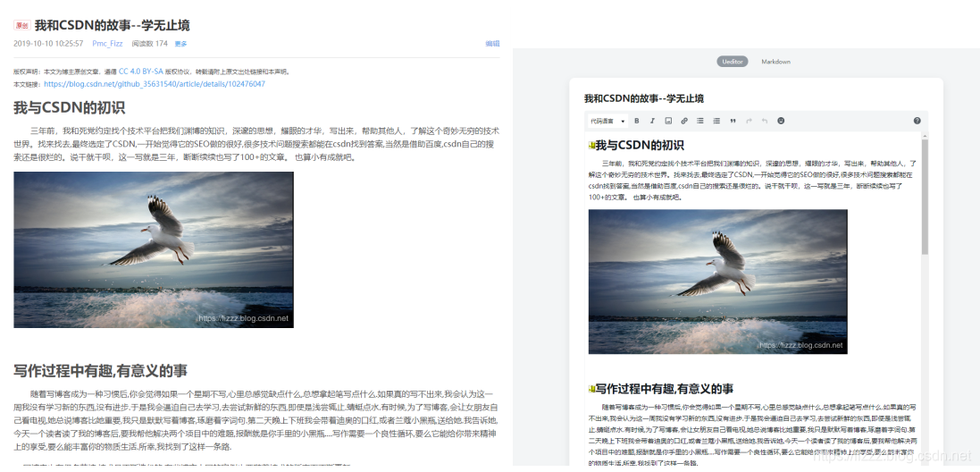980x472 pixels.
Task: Insert an image via toolbar icon
Action: [668, 121]
